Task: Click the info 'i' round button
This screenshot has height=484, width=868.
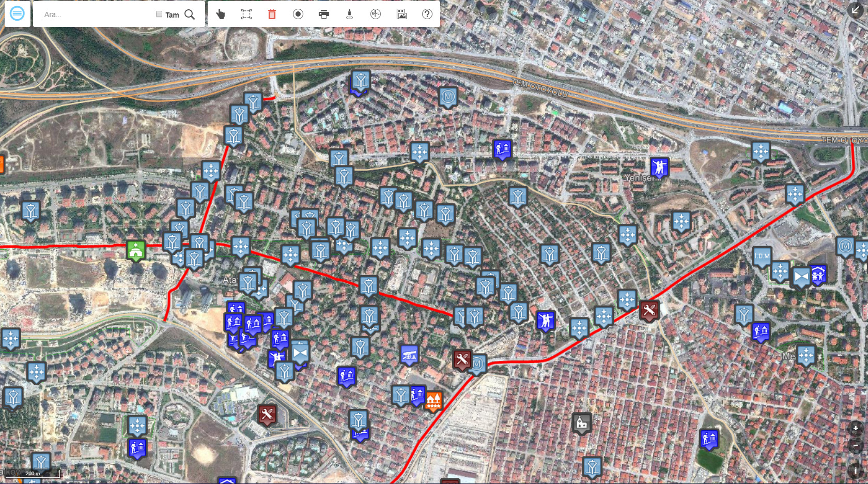Action: 856,470
